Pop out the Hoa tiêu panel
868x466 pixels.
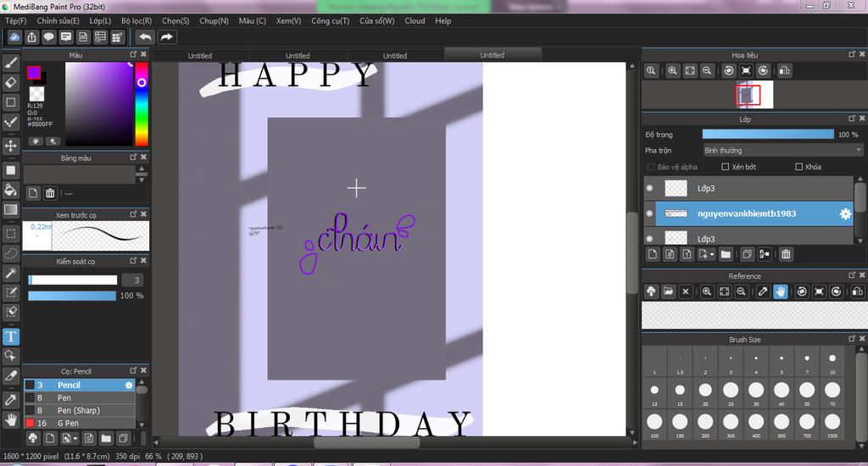pos(852,54)
